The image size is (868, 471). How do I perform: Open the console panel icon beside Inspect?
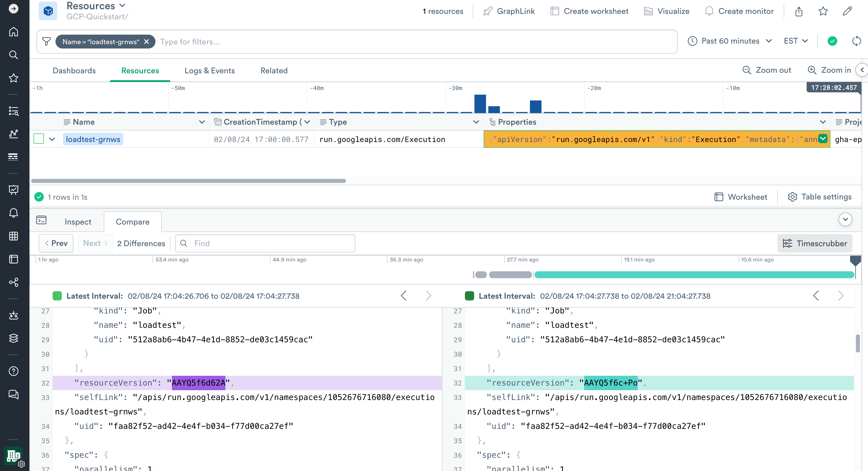click(x=41, y=220)
